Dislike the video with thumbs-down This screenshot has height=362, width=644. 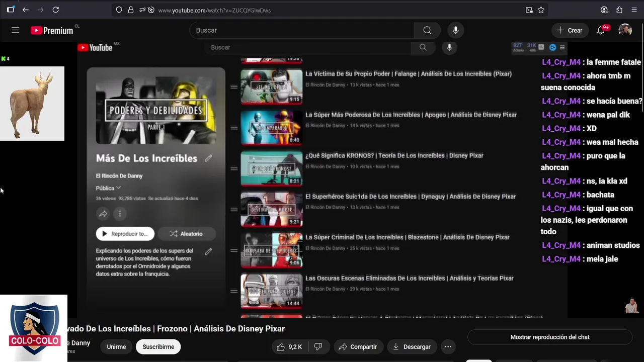click(318, 347)
